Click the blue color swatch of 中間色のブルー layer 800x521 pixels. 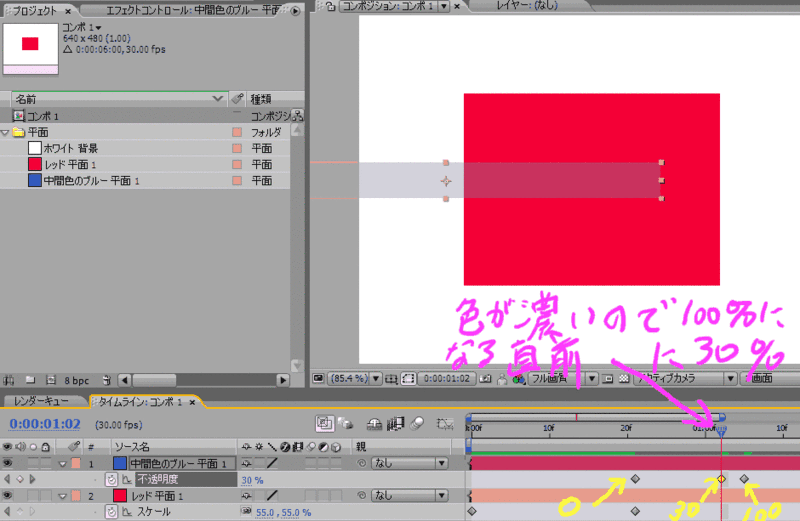tap(120, 463)
